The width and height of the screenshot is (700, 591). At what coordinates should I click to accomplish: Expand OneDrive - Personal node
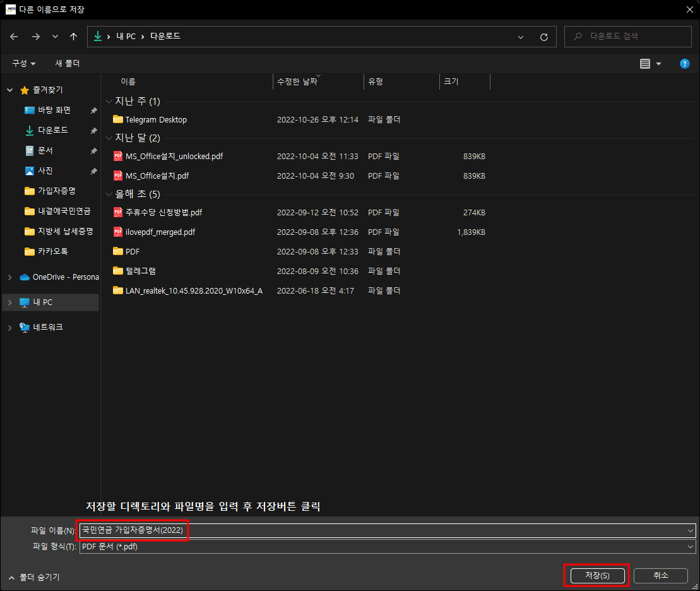[10, 277]
